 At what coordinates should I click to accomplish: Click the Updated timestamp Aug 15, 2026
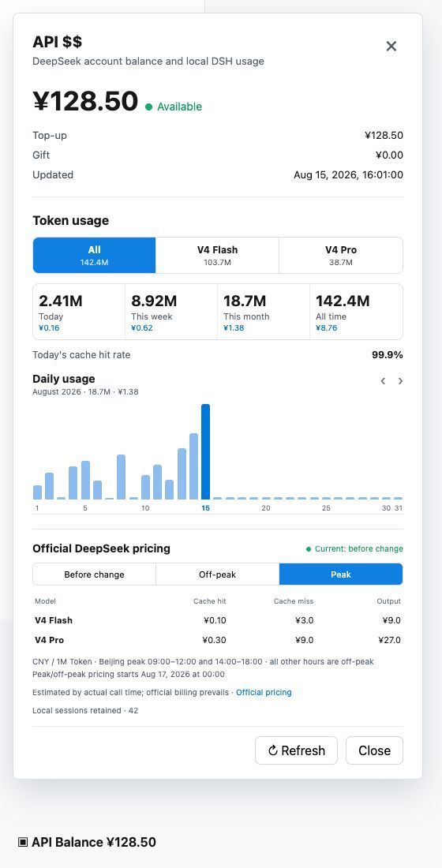point(348,175)
